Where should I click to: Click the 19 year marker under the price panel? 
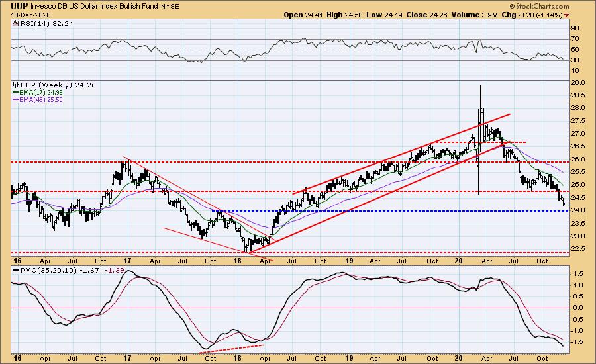tap(349, 261)
